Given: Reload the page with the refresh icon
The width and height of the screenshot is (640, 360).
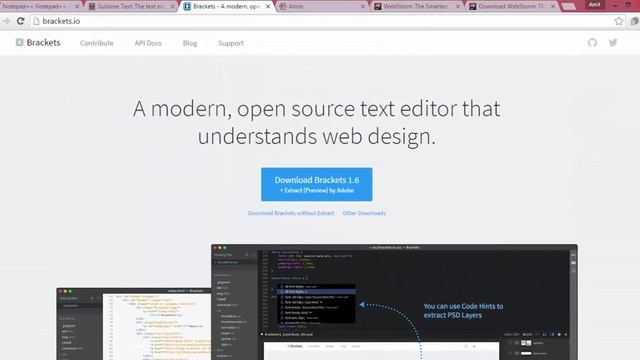Looking at the screenshot, I should (20, 21).
